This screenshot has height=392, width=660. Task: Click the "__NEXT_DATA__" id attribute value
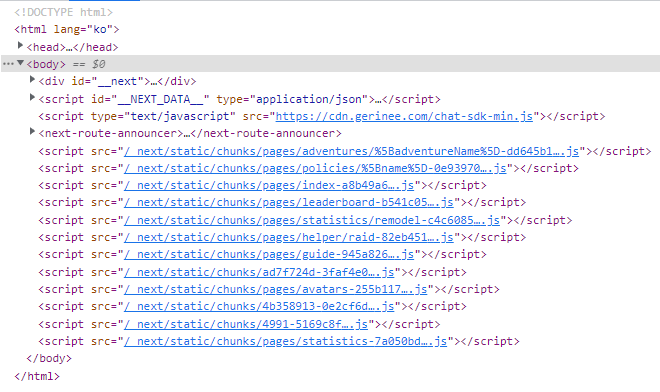pyautogui.click(x=160, y=99)
